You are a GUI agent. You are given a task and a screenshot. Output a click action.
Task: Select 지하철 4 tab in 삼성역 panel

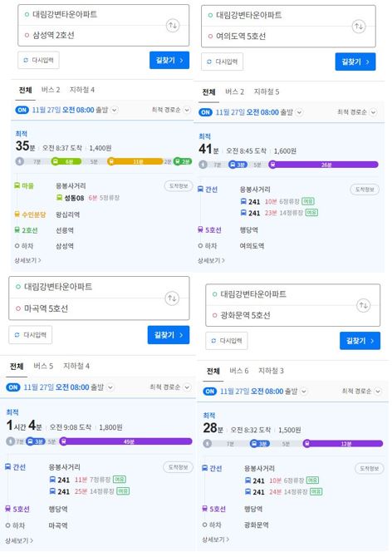82,90
